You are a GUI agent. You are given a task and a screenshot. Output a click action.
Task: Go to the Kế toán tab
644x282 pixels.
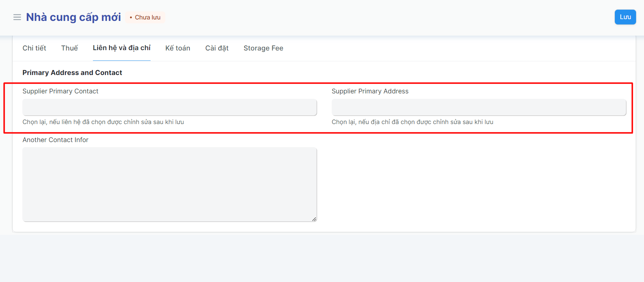pos(178,48)
